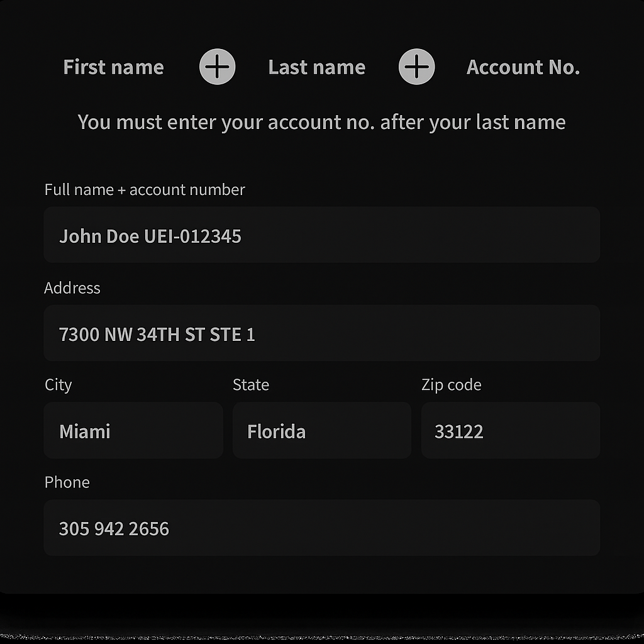Click the plus icon before Account No.
This screenshot has width=644, height=644.
[416, 67]
